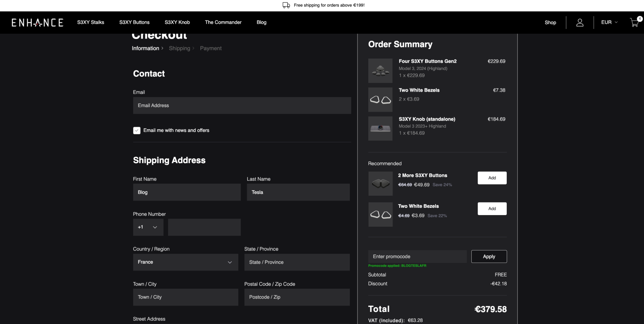Click the discount value -€42.18
This screenshot has height=324, width=644.
click(499, 284)
